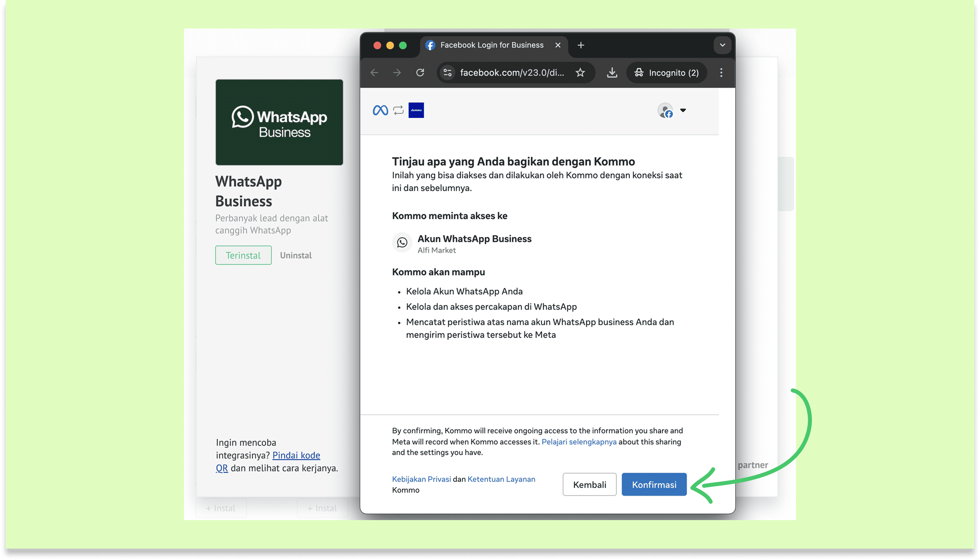The height and width of the screenshot is (560, 980).
Task: Close the Facebook Login for Business tab
Action: tap(558, 45)
